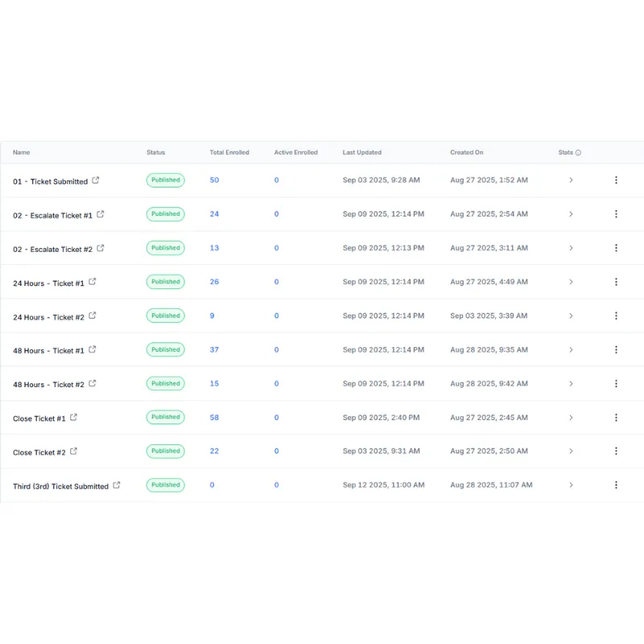Click Published badge for 24 Hours - Ticket #1

[x=166, y=282]
